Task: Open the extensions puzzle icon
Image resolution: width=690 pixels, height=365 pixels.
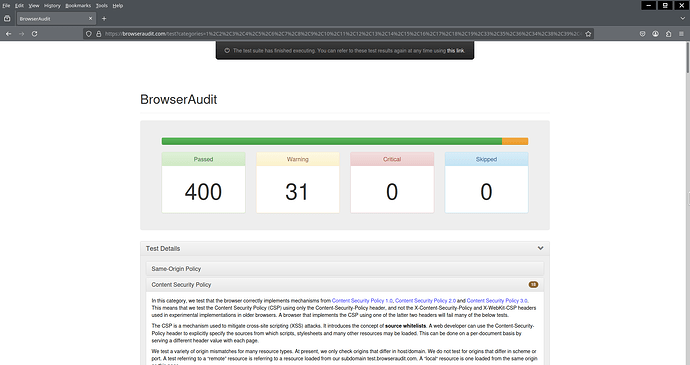Action: tap(668, 34)
